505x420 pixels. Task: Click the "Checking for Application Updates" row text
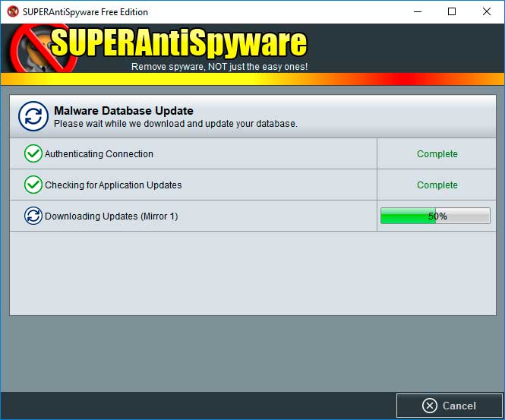click(x=113, y=185)
